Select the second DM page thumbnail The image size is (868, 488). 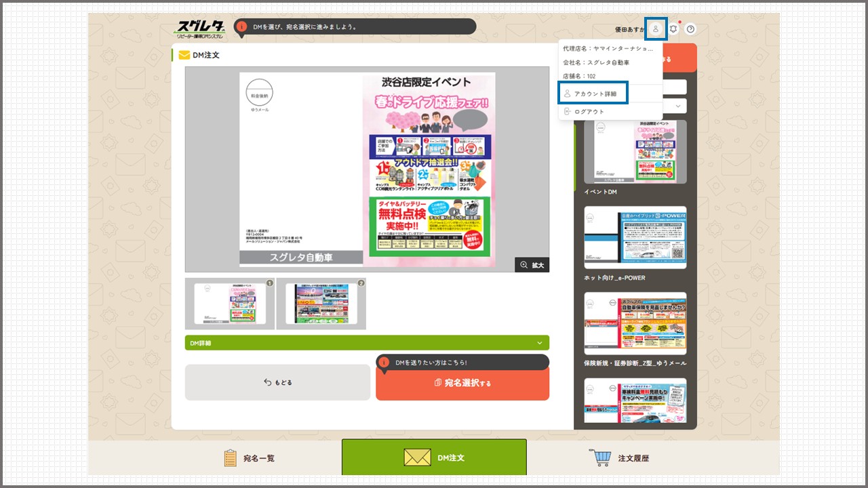[x=321, y=304]
